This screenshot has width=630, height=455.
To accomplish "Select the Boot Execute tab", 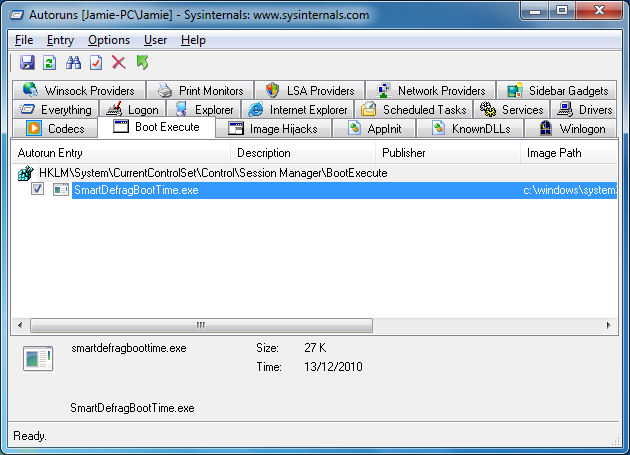I will tap(156, 127).
